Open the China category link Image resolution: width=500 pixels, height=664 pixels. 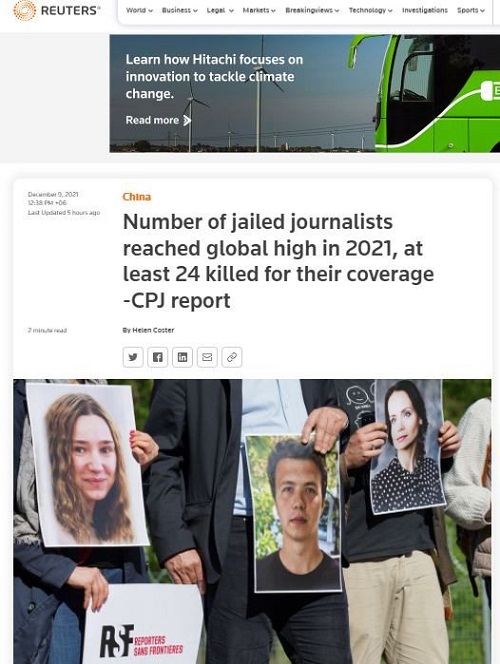[x=137, y=196]
